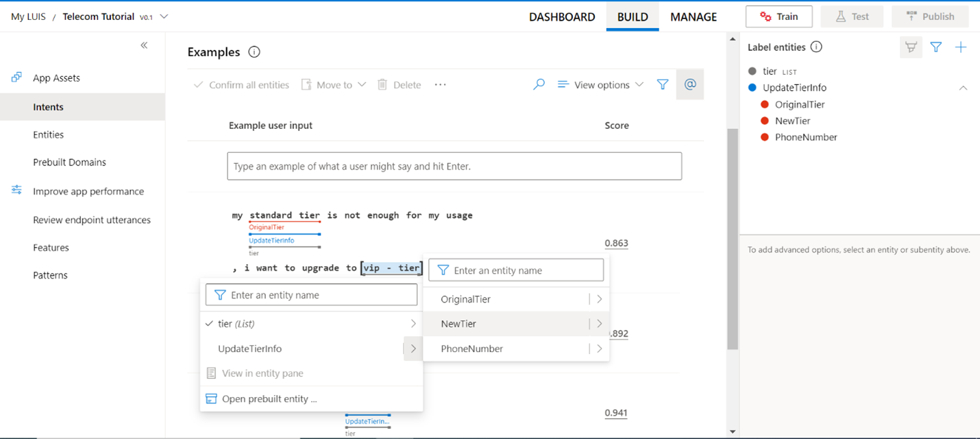
Task: Click the left entity name filter field
Action: pyautogui.click(x=311, y=295)
